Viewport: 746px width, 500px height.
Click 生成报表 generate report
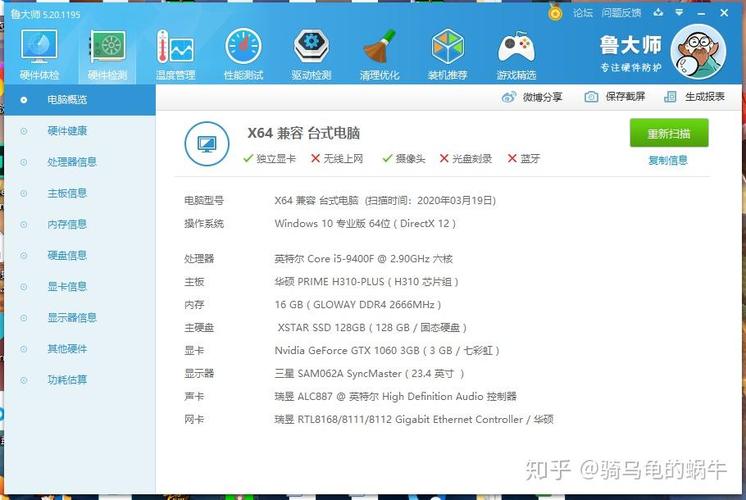[x=694, y=97]
